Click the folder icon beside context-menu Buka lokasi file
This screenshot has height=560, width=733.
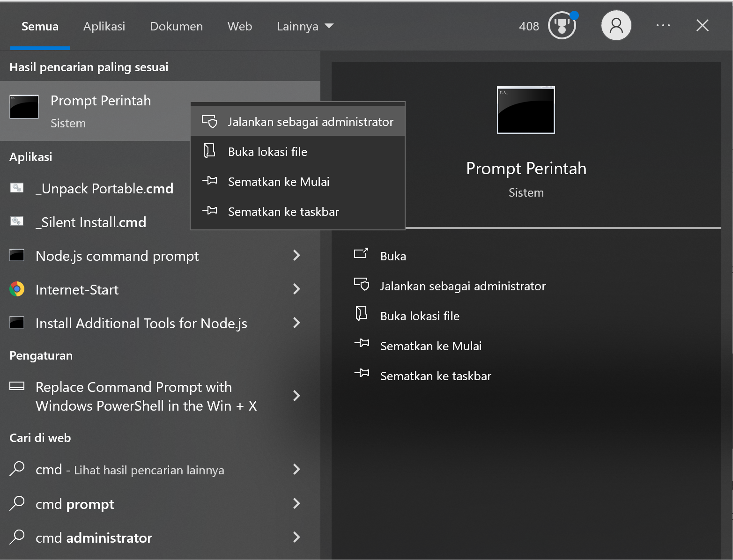(x=209, y=151)
